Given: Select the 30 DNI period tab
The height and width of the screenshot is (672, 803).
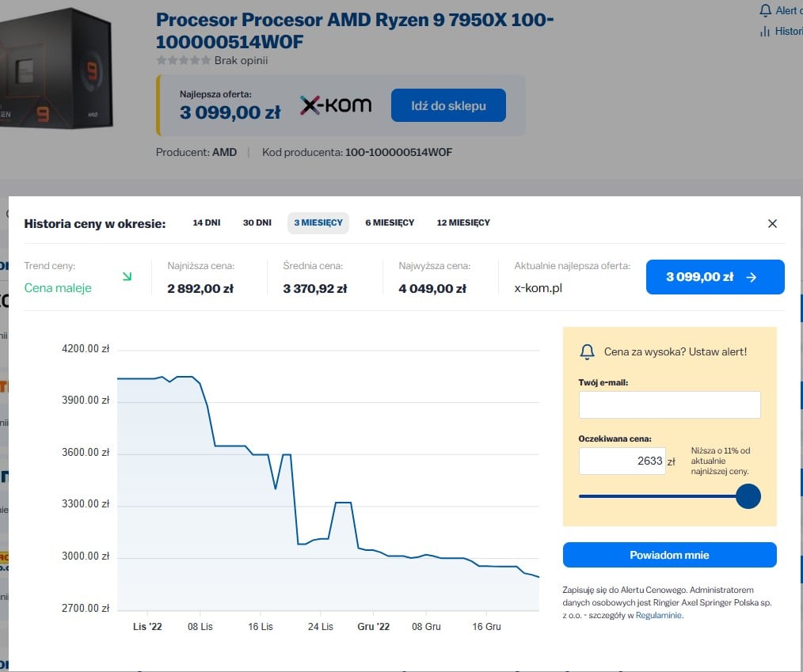Looking at the screenshot, I should click(257, 222).
